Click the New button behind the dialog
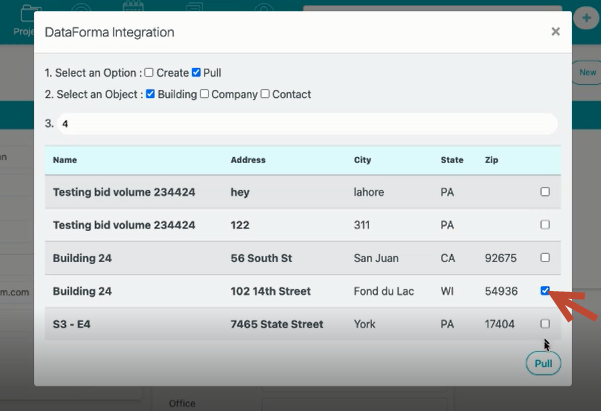 [587, 72]
